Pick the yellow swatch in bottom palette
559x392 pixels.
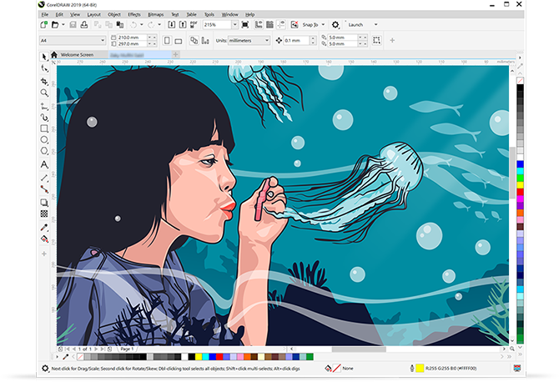pos(199,356)
